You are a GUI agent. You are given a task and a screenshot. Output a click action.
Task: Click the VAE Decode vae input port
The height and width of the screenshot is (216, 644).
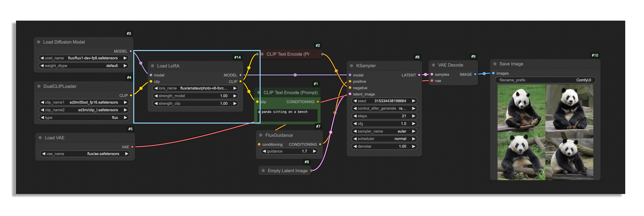[x=432, y=80]
